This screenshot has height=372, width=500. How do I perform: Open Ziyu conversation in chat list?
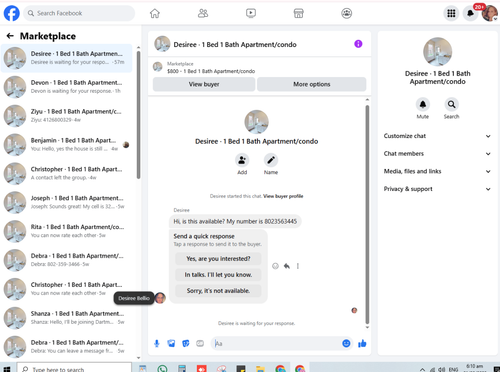(x=67, y=116)
